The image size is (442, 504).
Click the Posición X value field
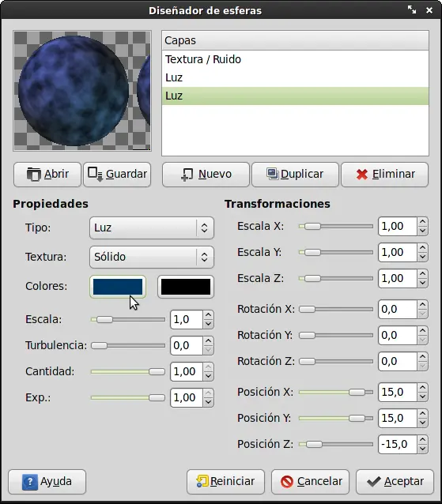point(398,392)
